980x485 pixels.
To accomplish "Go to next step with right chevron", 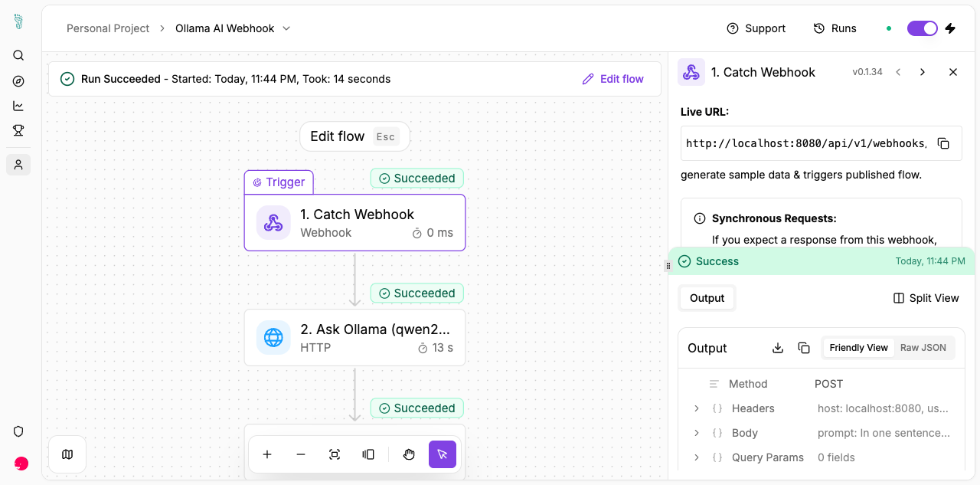I will coord(923,72).
